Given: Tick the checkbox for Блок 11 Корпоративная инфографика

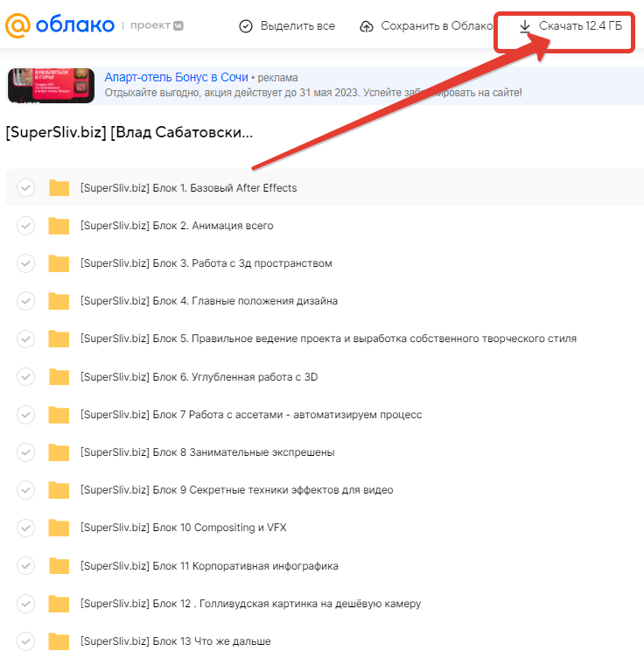Looking at the screenshot, I should tap(25, 565).
